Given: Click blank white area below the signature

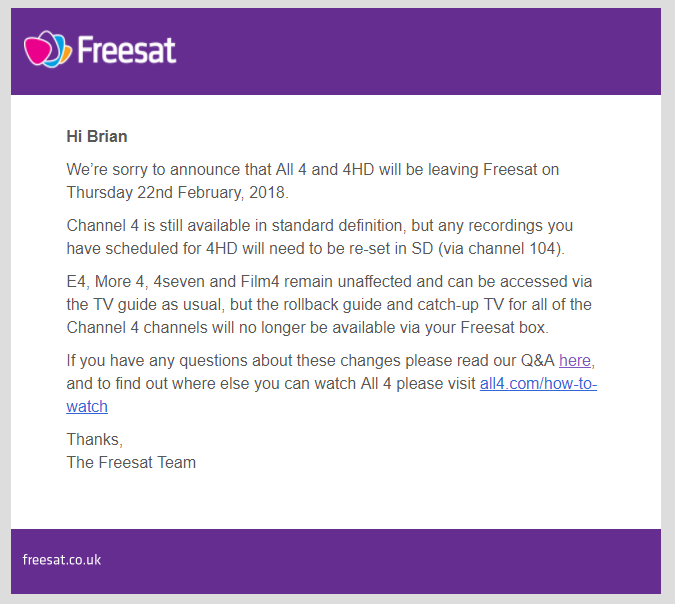Looking at the screenshot, I should pyautogui.click(x=336, y=499).
